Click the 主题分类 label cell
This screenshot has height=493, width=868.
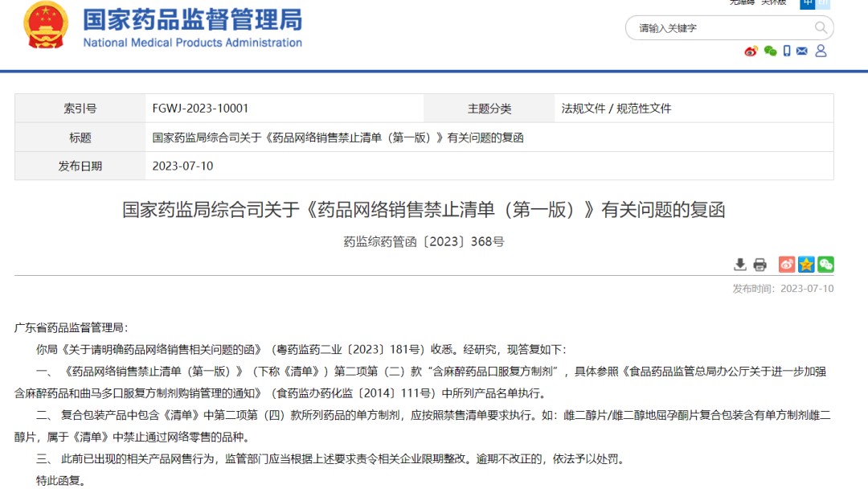(x=489, y=109)
